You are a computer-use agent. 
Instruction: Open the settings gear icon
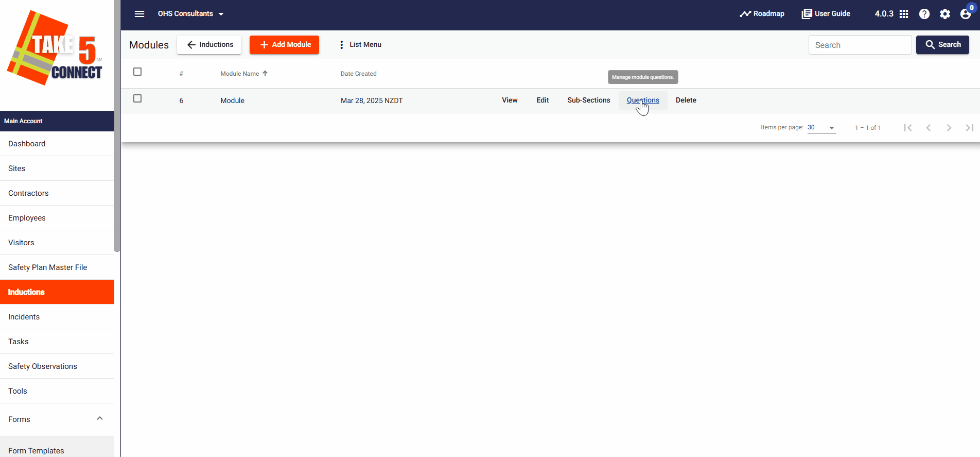point(945,14)
